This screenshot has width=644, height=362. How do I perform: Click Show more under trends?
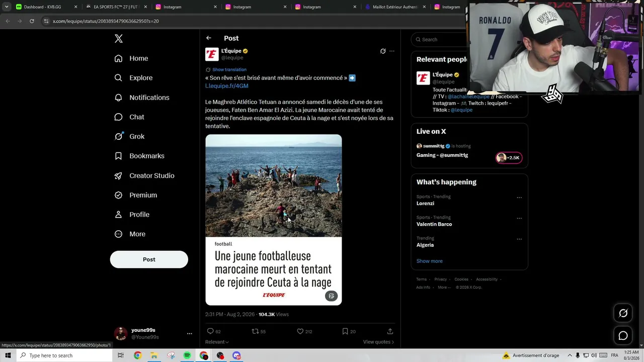coord(430,261)
